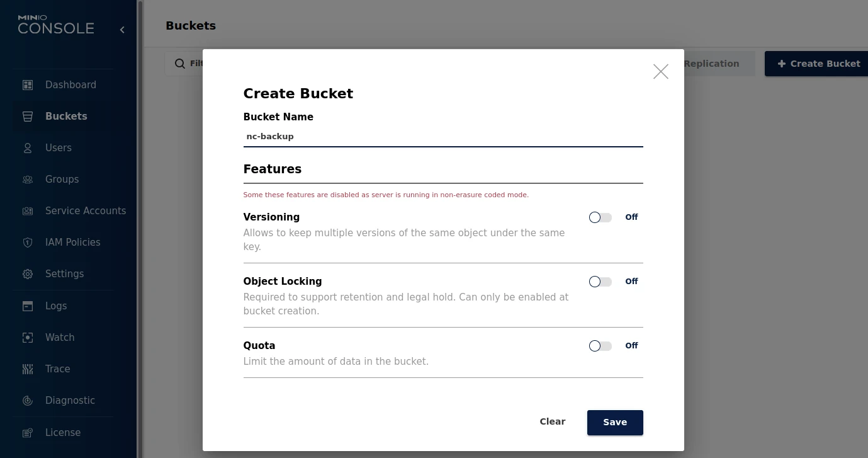Click the Features section heading
Image resolution: width=868 pixels, height=458 pixels.
click(x=273, y=169)
